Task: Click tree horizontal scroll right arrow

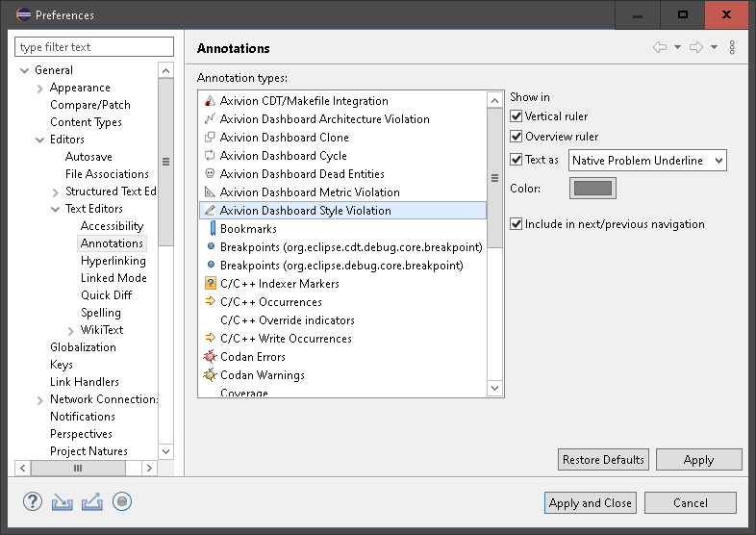Action: click(x=149, y=468)
